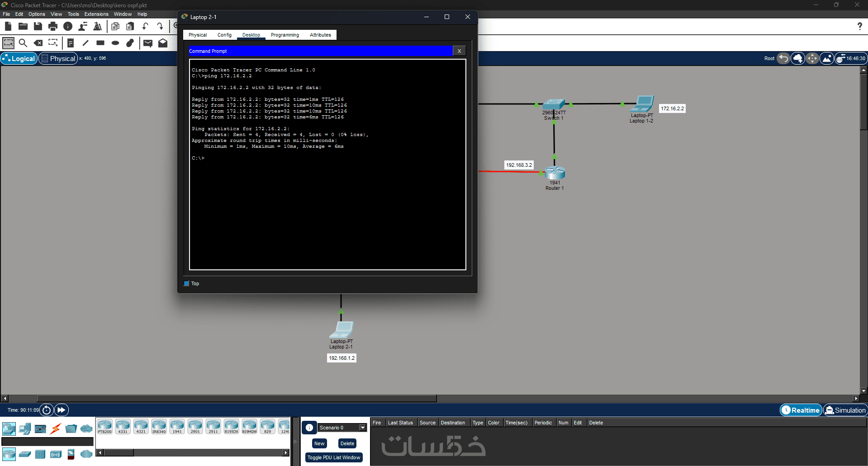Screen dimensions: 868x466
Task: Select End Devices category in device box
Action: pos(25,428)
